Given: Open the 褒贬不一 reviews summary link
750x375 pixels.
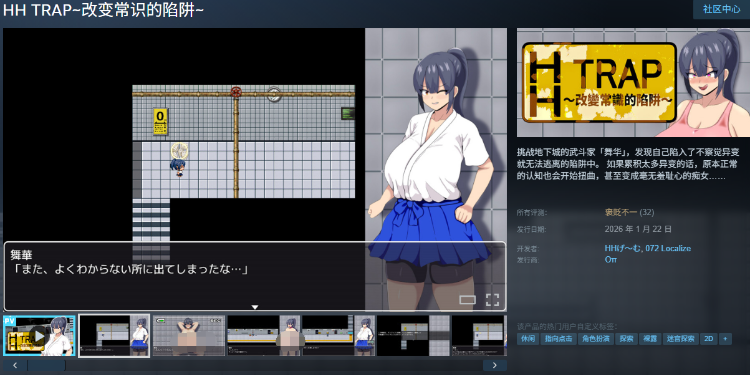Looking at the screenshot, I should (x=621, y=212).
